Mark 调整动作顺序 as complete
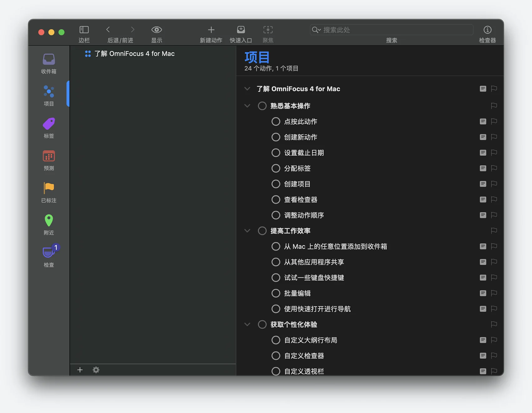Screen dimensions: 532x413 pos(276,215)
